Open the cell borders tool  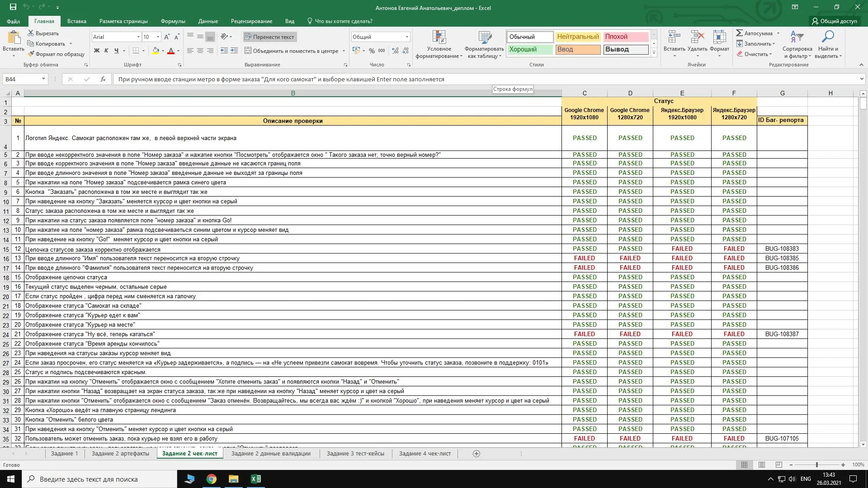(x=136, y=51)
